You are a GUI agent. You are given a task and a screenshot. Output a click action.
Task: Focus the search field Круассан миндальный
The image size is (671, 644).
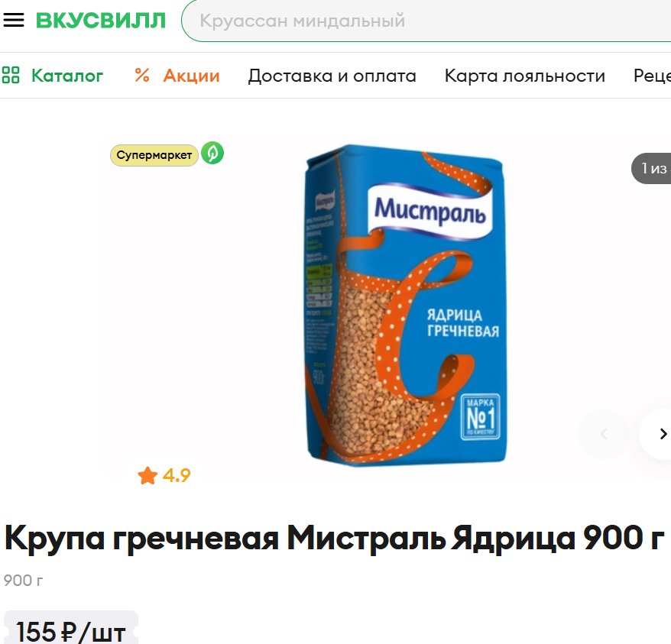(x=426, y=21)
